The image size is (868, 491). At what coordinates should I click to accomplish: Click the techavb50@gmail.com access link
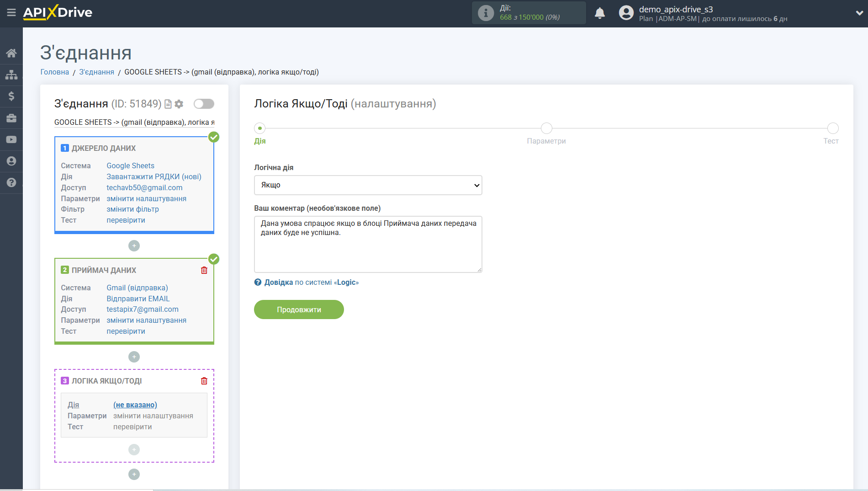click(x=144, y=187)
